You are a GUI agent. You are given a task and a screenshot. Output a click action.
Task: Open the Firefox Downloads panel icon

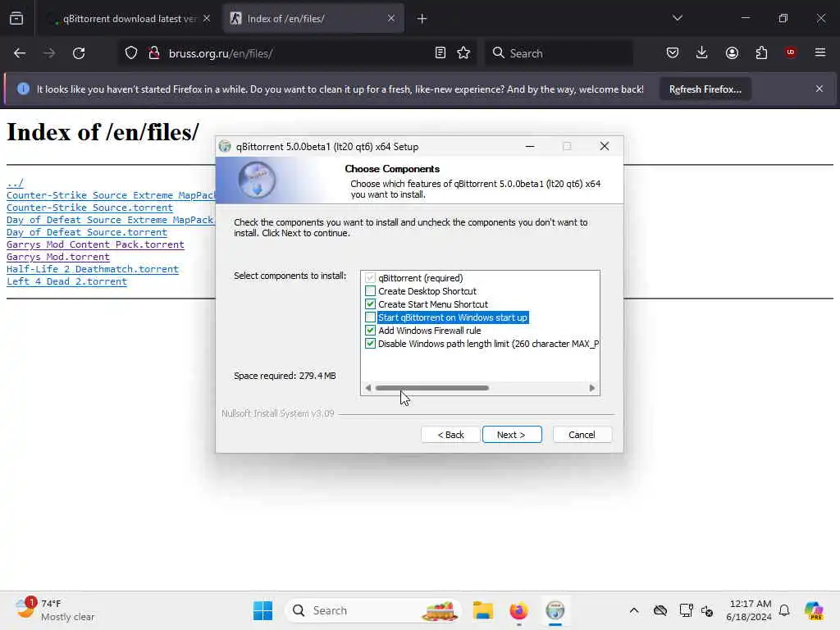coord(702,52)
